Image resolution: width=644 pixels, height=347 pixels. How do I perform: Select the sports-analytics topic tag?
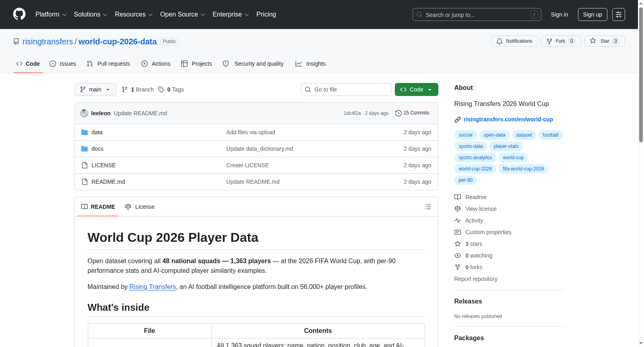pos(475,158)
